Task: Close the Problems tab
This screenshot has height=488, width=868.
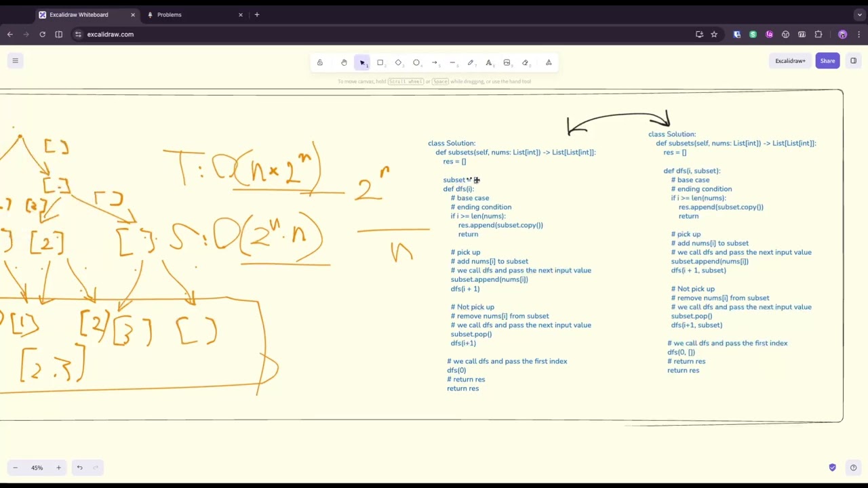Action: [x=240, y=14]
